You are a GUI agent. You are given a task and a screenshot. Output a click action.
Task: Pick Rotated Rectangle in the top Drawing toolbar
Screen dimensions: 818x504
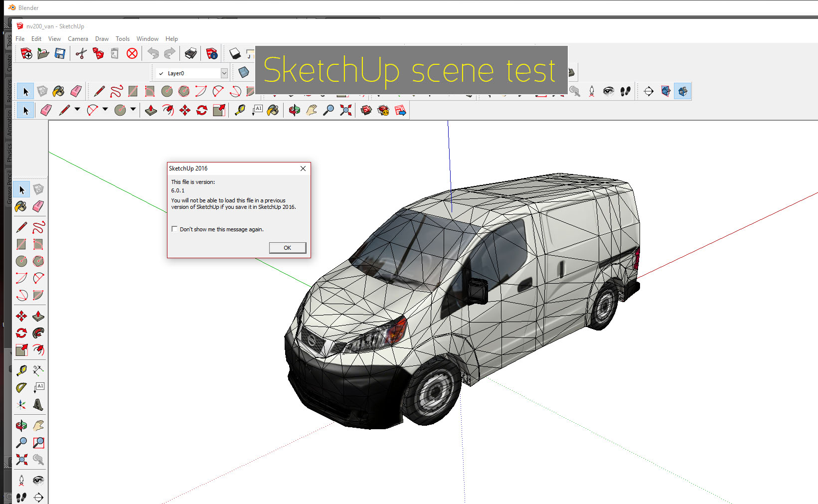[150, 91]
